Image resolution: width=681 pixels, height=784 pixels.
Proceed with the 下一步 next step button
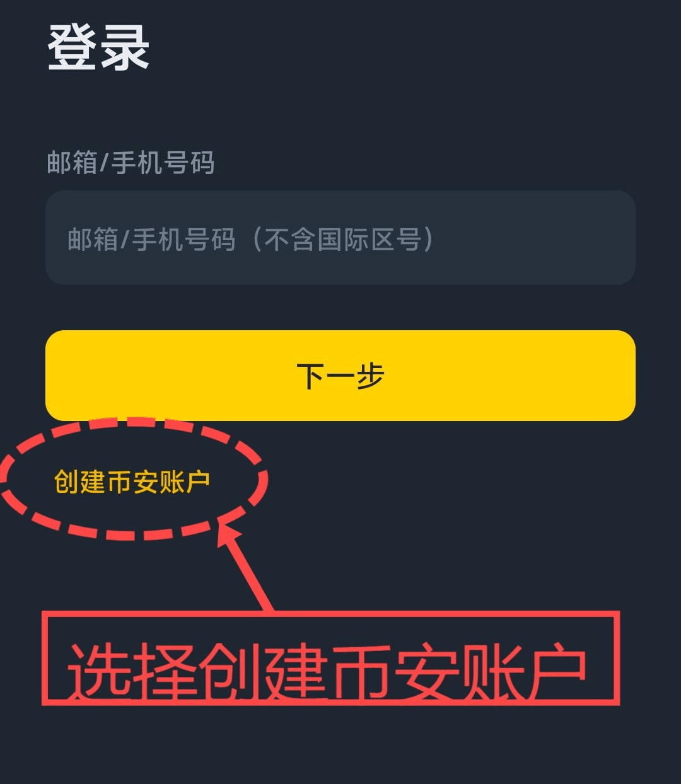340,376
